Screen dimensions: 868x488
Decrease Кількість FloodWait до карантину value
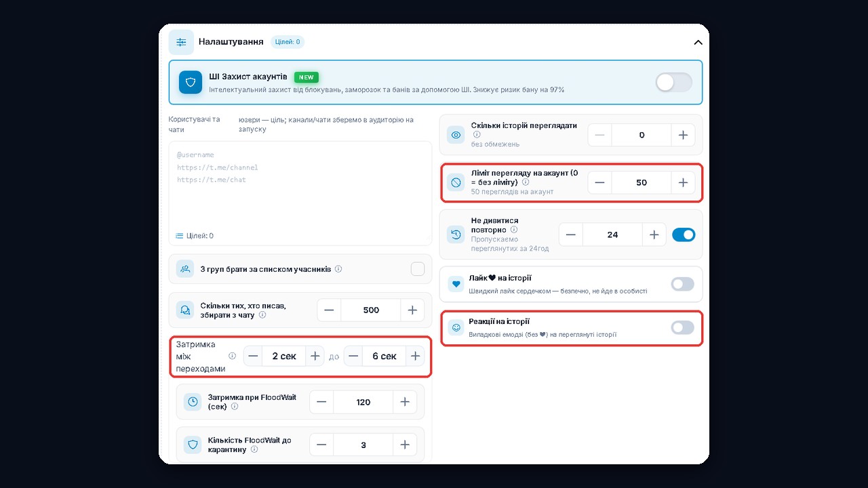(321, 445)
